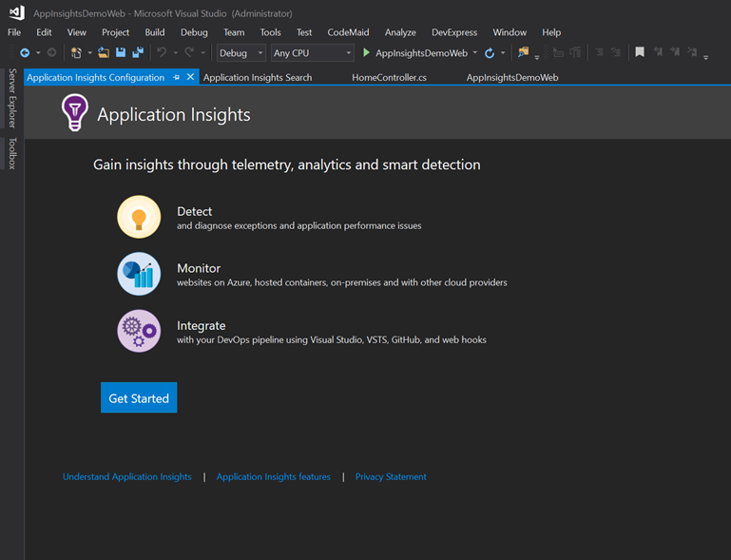731x560 pixels.
Task: Expand the Undo history dropdown arrow
Action: coord(176,53)
